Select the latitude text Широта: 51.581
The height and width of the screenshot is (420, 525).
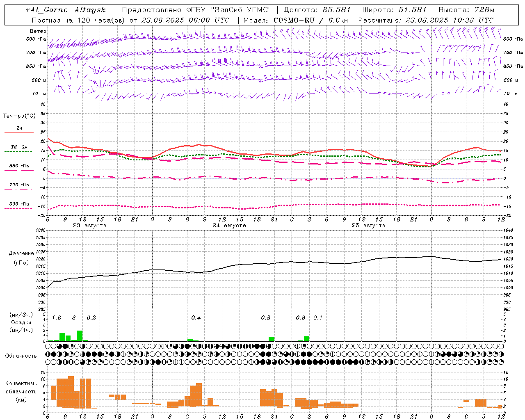tap(395, 10)
